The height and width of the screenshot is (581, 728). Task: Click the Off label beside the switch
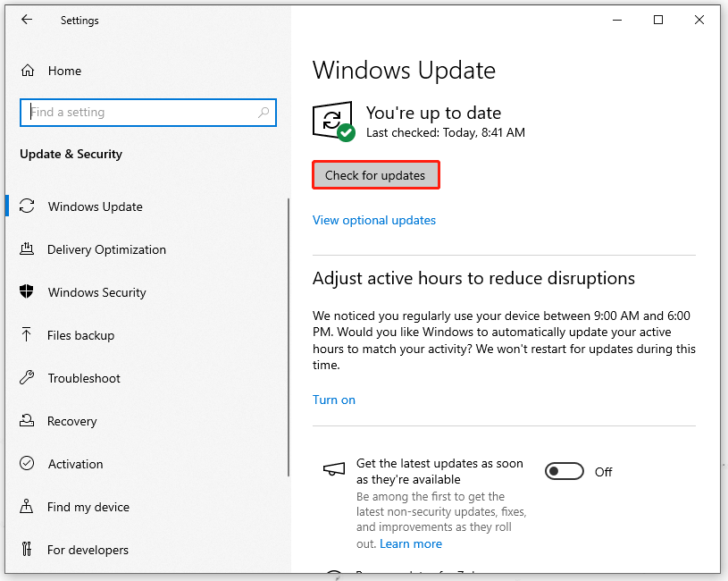tap(604, 472)
